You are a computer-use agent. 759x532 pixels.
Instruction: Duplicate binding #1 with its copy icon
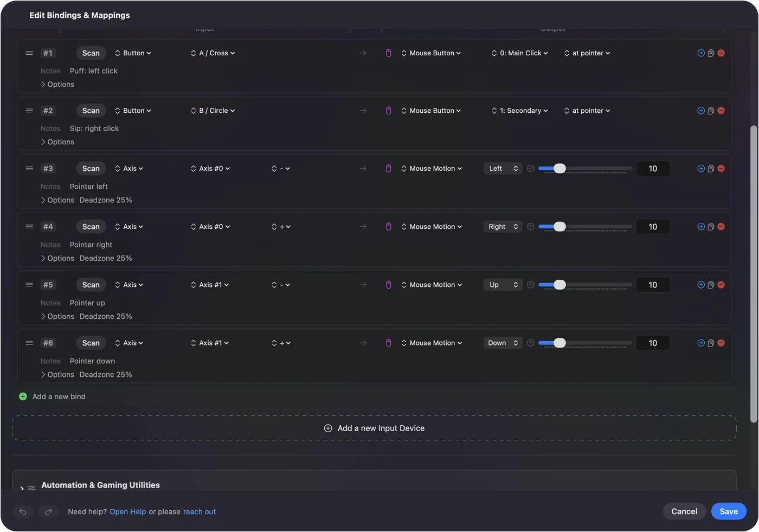click(711, 53)
